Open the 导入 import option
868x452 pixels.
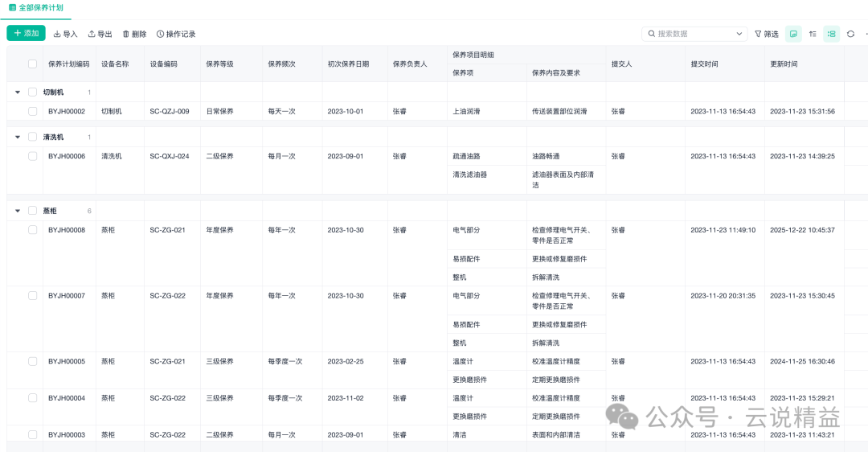[65, 34]
